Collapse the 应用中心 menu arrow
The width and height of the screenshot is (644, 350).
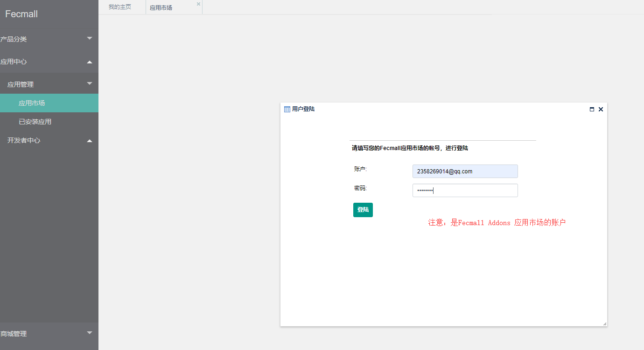(90, 62)
